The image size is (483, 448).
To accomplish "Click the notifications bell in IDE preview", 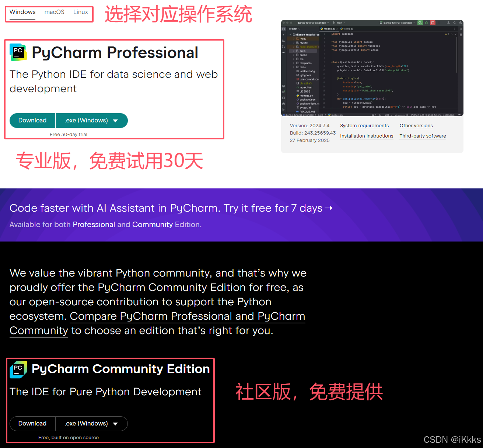I will [461, 29].
